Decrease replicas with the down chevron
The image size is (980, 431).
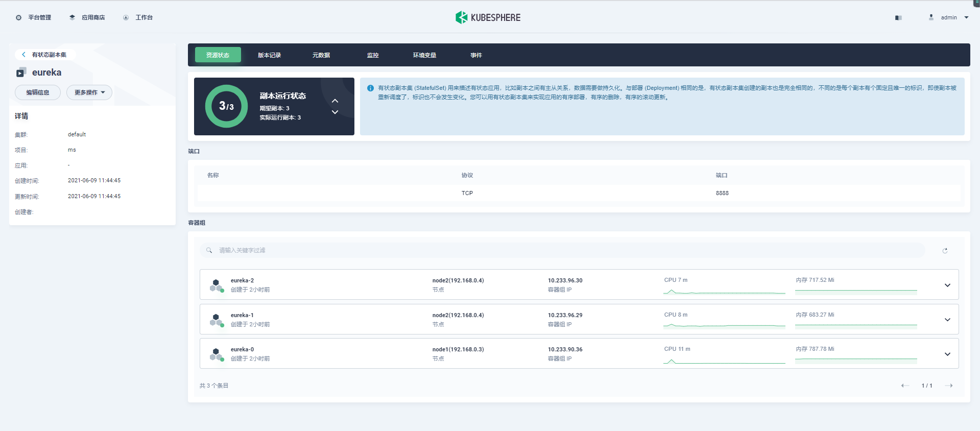(335, 112)
